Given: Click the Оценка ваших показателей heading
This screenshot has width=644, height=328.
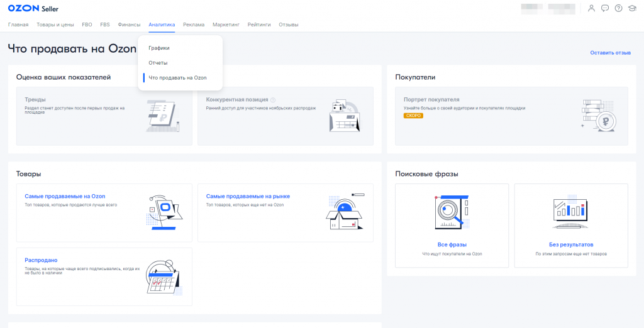Looking at the screenshot, I should 64,77.
